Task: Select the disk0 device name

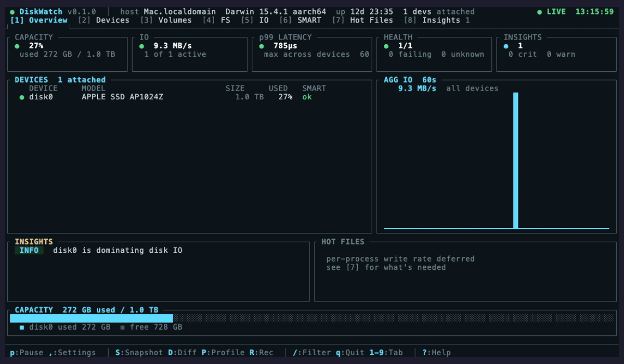Action: 41,97
